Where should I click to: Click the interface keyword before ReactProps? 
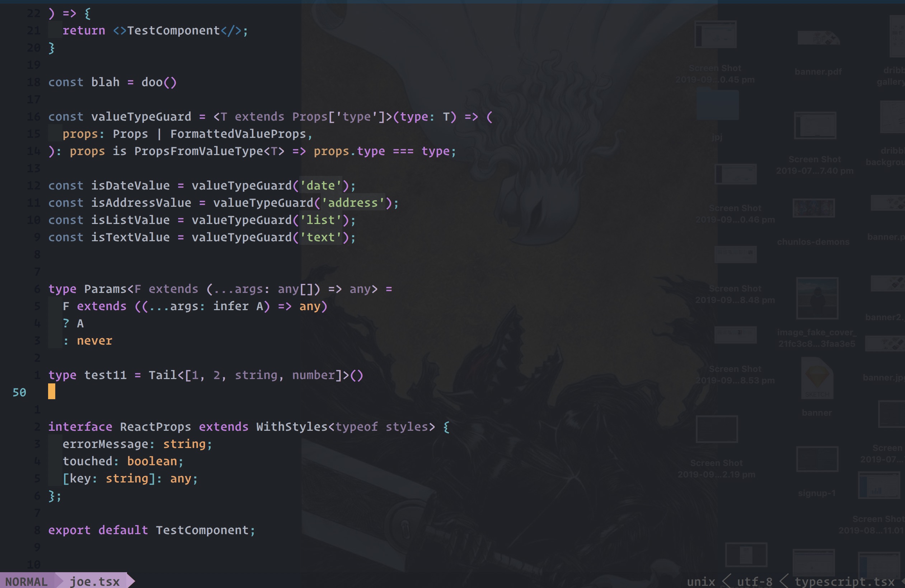(x=80, y=427)
